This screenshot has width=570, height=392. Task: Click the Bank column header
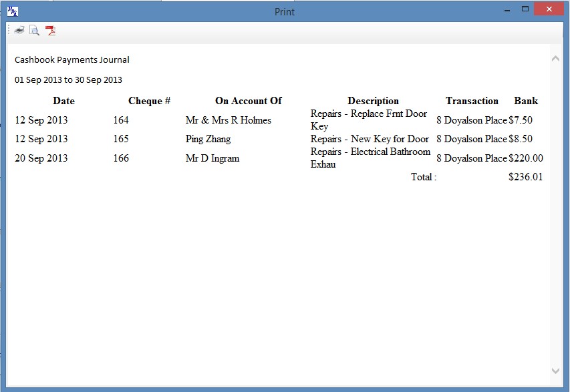click(x=526, y=101)
